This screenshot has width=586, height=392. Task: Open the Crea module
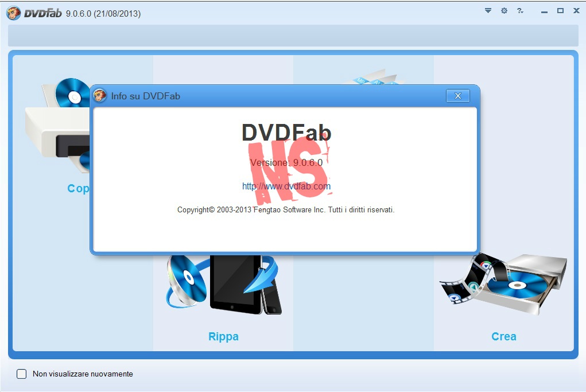(503, 336)
